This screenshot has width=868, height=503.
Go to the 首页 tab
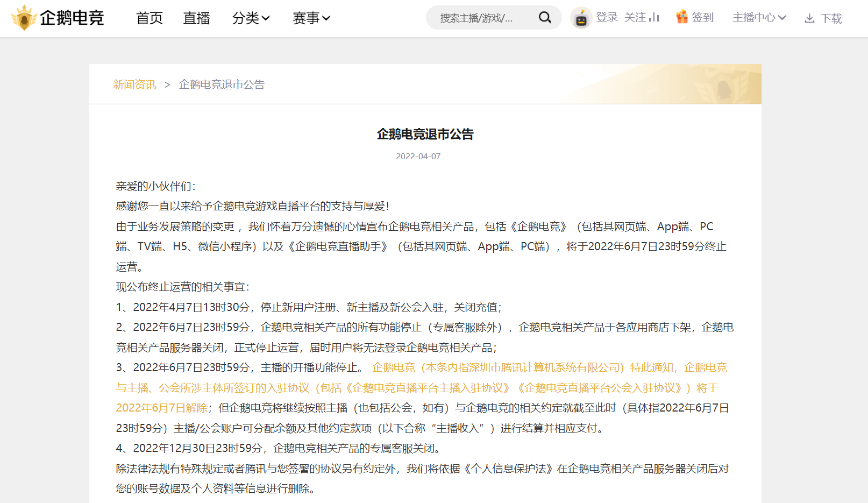point(150,18)
